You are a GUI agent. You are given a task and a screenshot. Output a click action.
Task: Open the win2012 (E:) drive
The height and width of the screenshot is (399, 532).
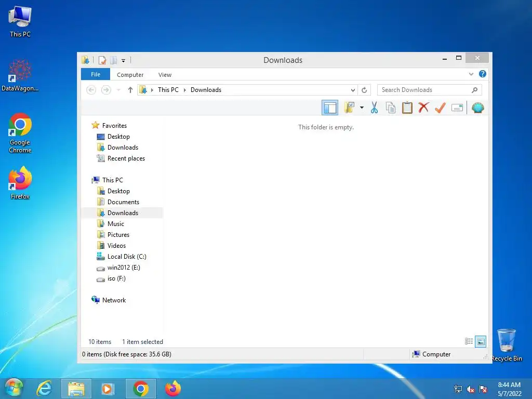pos(124,268)
